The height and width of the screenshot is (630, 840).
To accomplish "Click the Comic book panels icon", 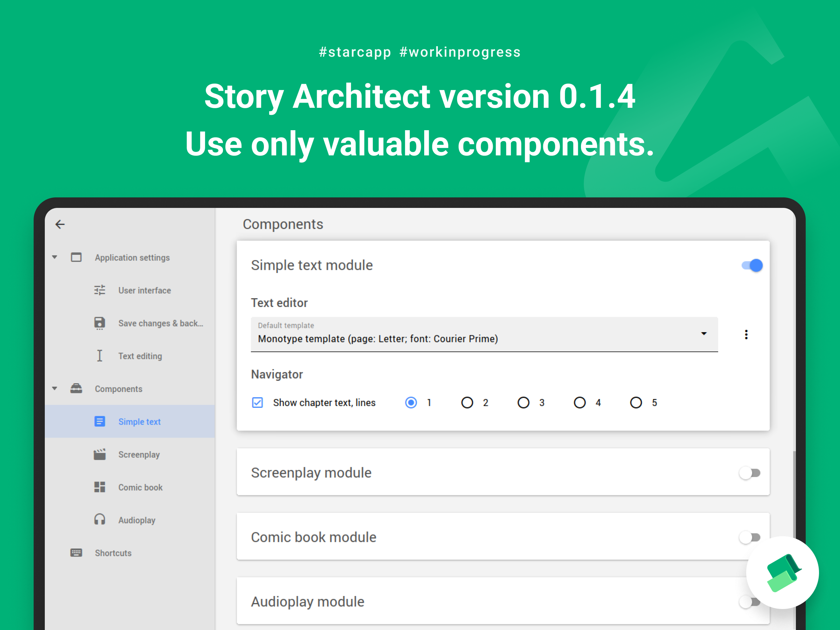I will coord(99,487).
